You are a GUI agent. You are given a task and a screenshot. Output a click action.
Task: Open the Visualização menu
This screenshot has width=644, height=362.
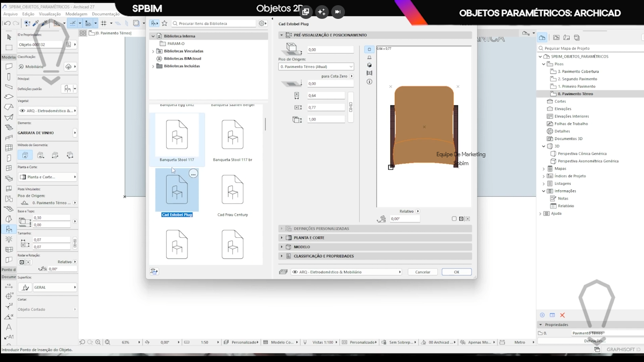[x=50, y=14]
